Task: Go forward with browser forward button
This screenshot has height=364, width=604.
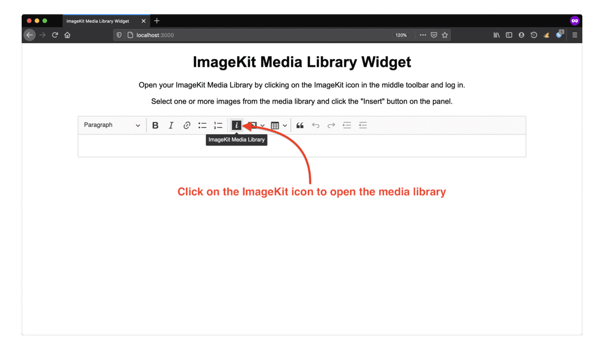Action: coord(42,35)
